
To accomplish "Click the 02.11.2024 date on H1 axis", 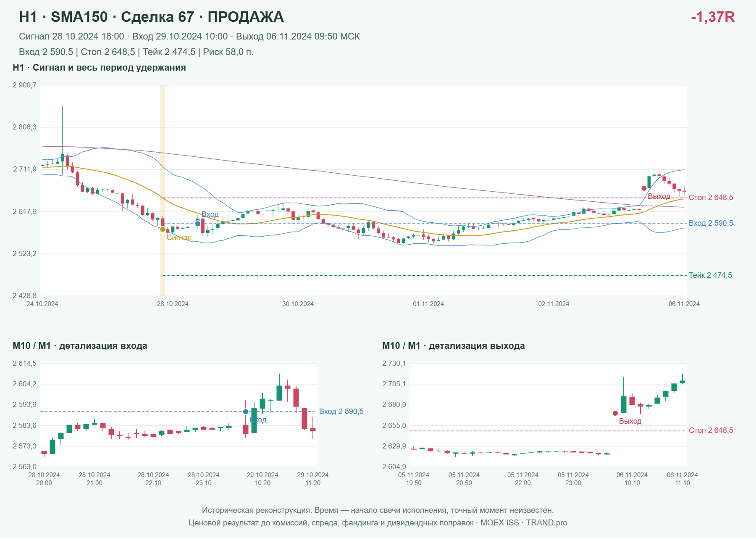I will click(554, 304).
